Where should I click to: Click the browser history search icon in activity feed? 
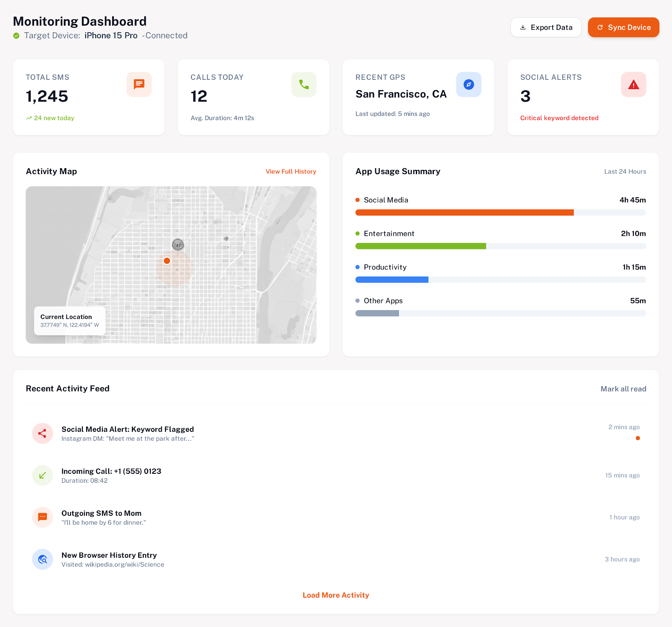click(x=42, y=559)
